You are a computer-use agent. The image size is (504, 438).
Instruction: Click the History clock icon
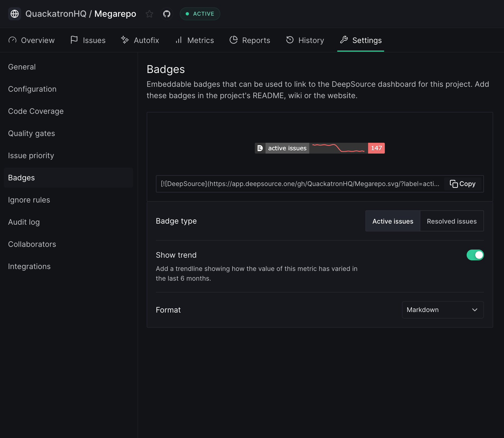tap(290, 40)
